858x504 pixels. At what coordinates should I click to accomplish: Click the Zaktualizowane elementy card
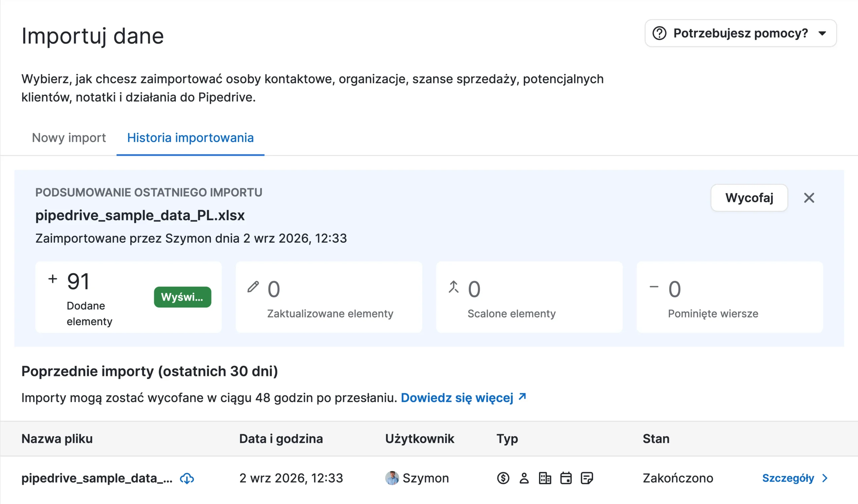pyautogui.click(x=329, y=297)
